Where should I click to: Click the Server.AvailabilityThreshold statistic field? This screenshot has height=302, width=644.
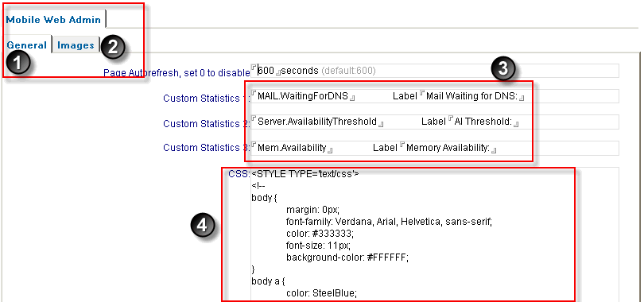[x=317, y=122]
